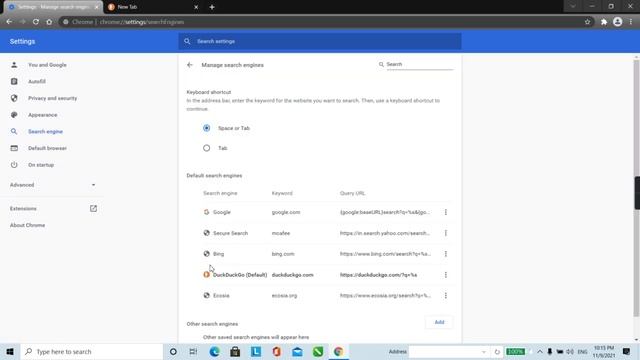Go to the browser home page
Screen dimensions: 640x360
coord(49,22)
